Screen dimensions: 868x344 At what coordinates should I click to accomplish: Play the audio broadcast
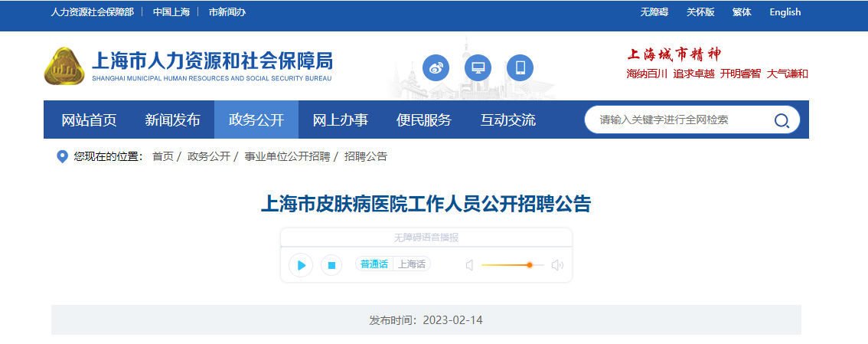pos(301,265)
